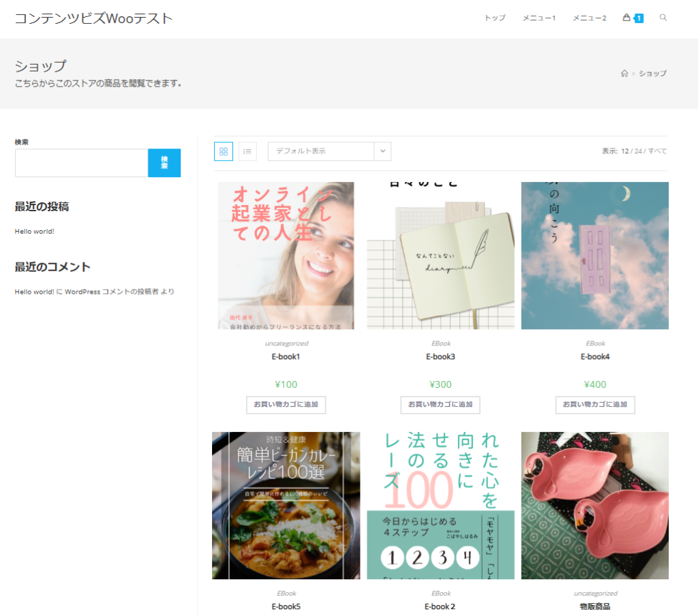Screen dimensions: 698x616
Task: Add E-book3 to the shopping cart
Action: point(440,405)
